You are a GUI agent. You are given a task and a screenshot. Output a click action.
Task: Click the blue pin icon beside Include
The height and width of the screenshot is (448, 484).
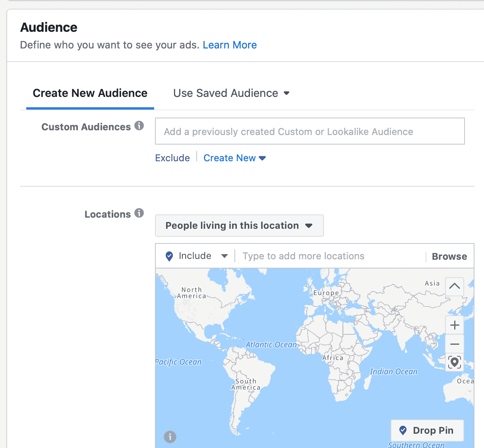pos(169,256)
